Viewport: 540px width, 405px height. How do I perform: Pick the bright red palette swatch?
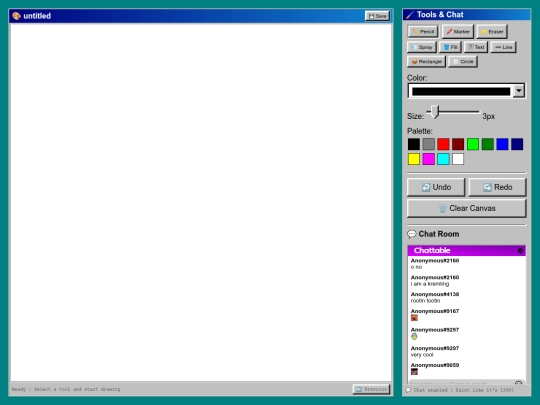tap(443, 144)
